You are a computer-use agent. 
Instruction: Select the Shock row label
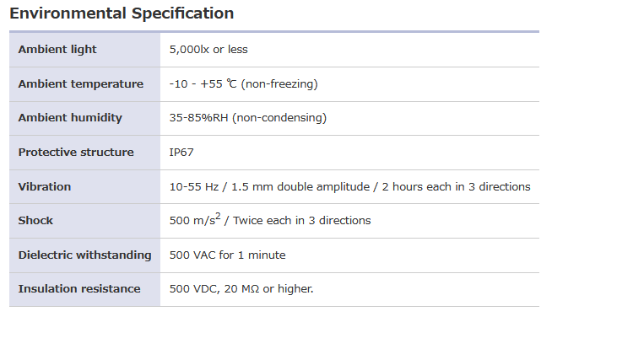coord(35,221)
